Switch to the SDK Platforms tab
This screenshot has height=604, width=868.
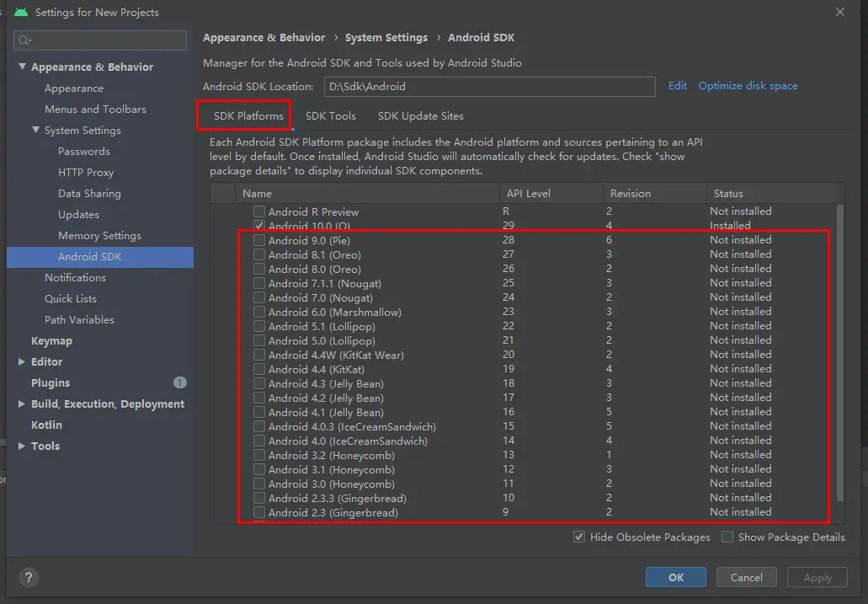248,115
